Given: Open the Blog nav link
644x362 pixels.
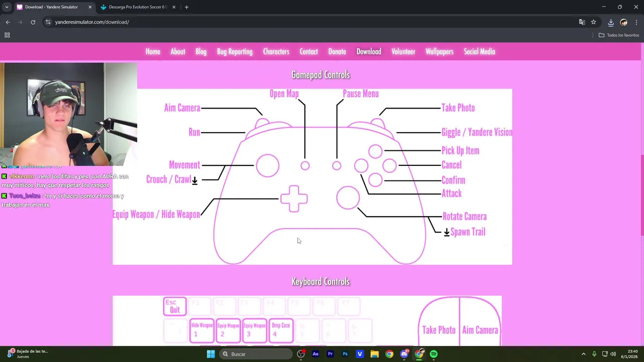Looking at the screenshot, I should (x=201, y=51).
